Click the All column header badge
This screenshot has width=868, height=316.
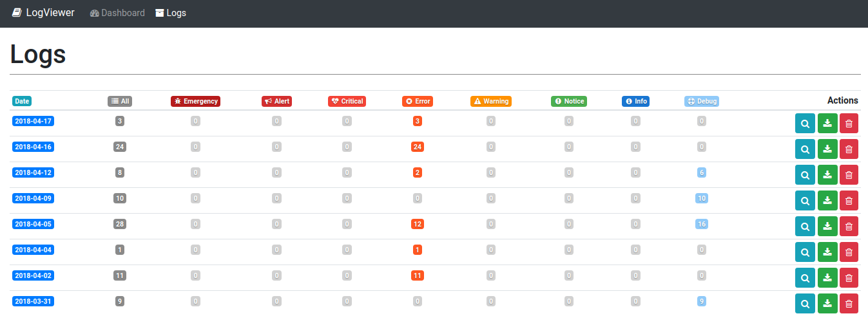[120, 101]
